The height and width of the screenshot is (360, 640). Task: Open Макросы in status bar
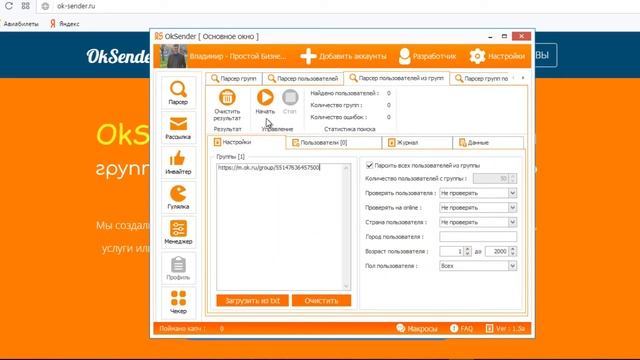(417, 328)
